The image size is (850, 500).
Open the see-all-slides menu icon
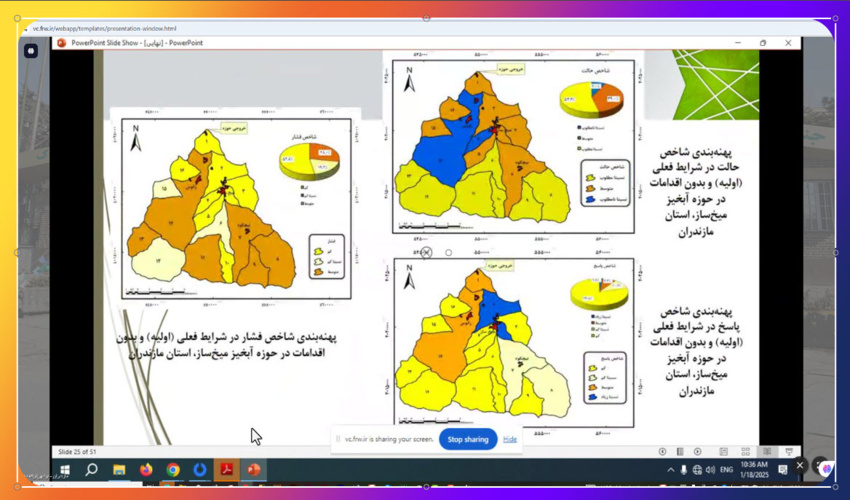click(680, 451)
